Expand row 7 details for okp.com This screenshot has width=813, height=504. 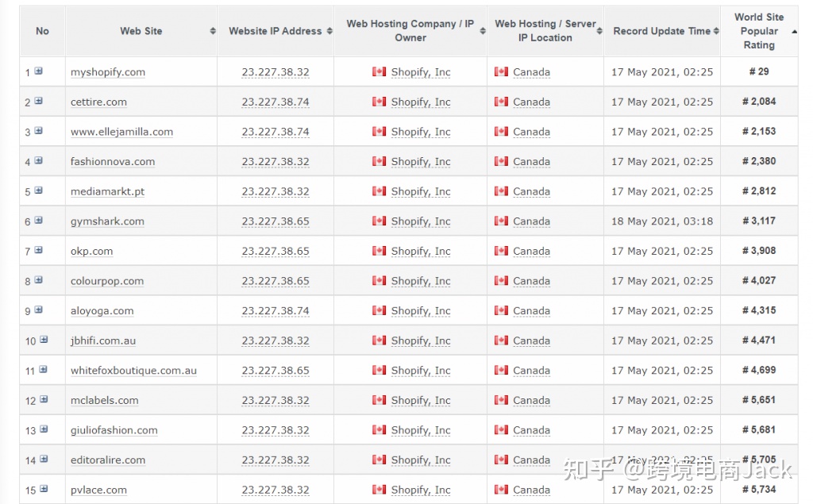pyautogui.click(x=38, y=250)
